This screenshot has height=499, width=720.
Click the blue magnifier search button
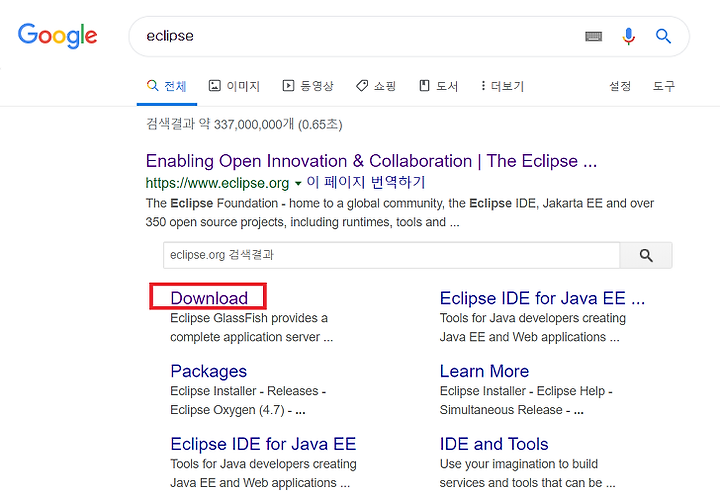tap(663, 36)
